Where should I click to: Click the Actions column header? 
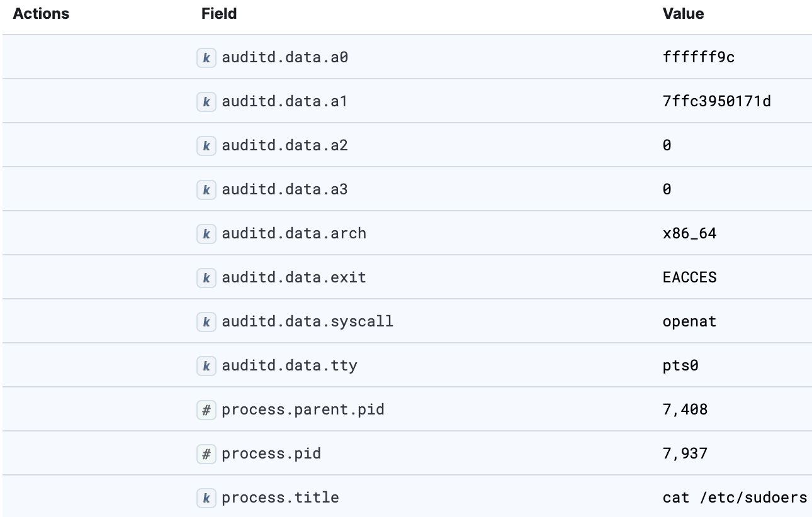coord(41,14)
